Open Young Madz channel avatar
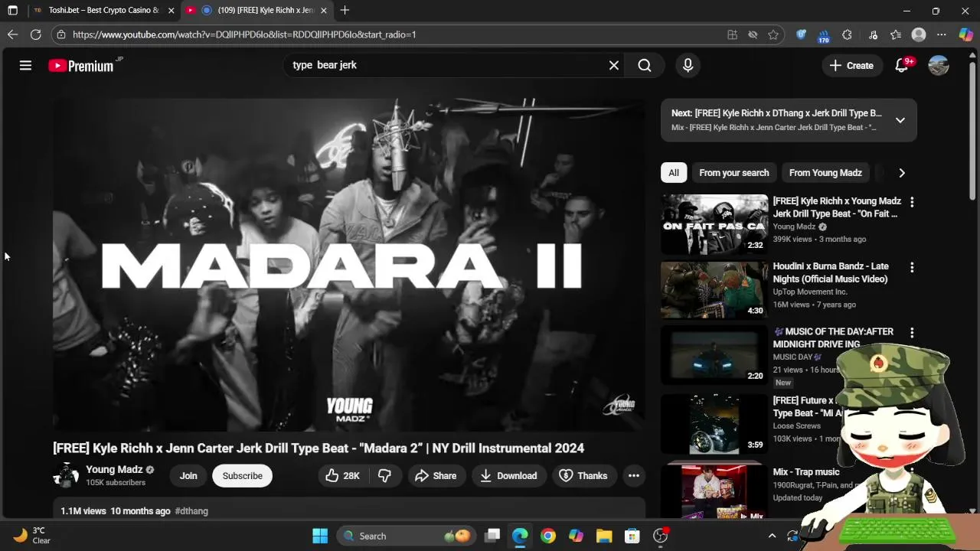 tap(66, 475)
